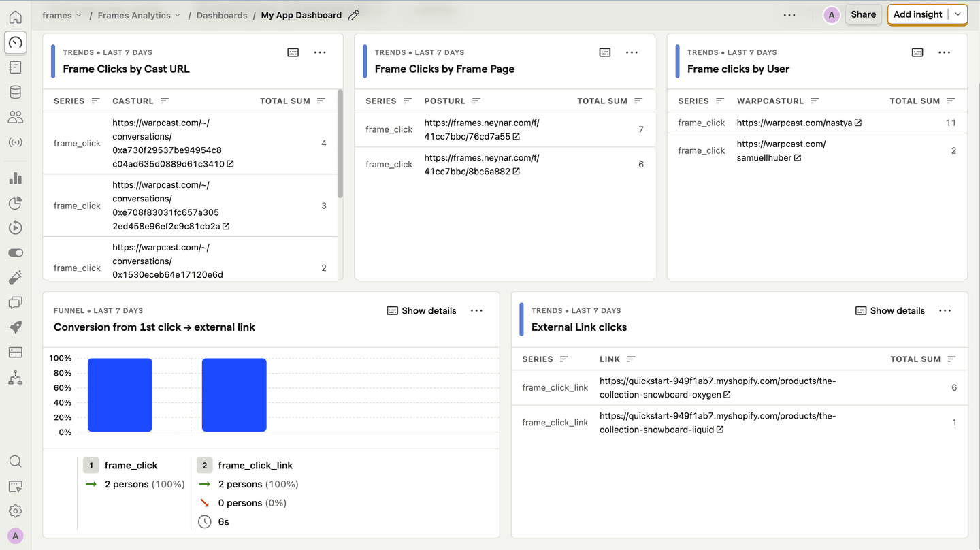Click the first funnel bar for frame_click
Screen dimensions: 980x550
[120, 395]
